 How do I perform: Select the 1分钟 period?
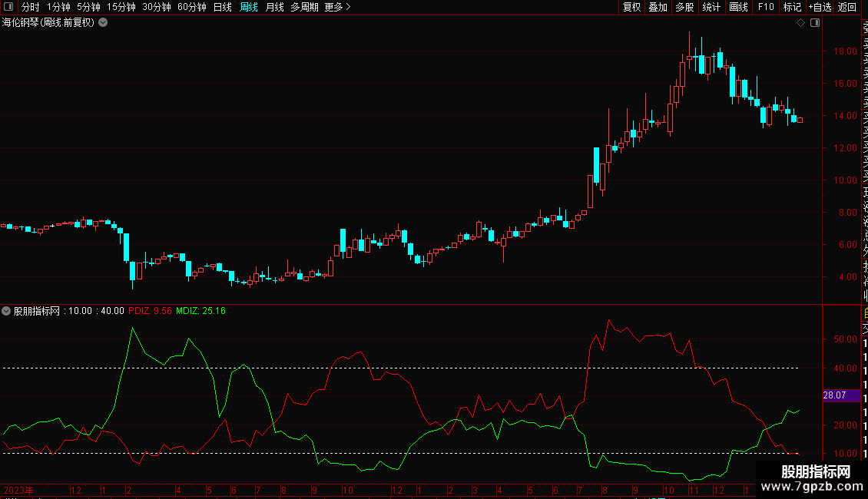pos(58,7)
